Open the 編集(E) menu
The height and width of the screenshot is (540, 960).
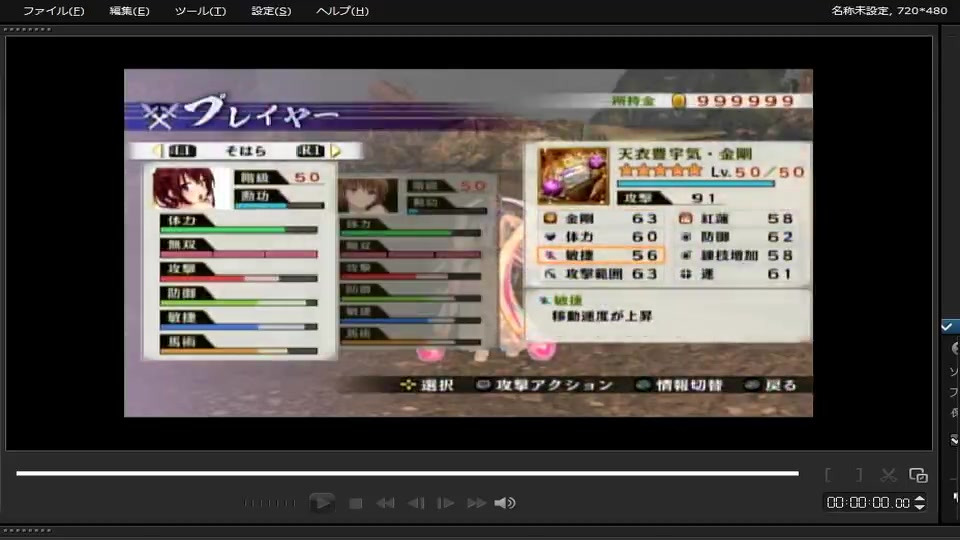[129, 11]
